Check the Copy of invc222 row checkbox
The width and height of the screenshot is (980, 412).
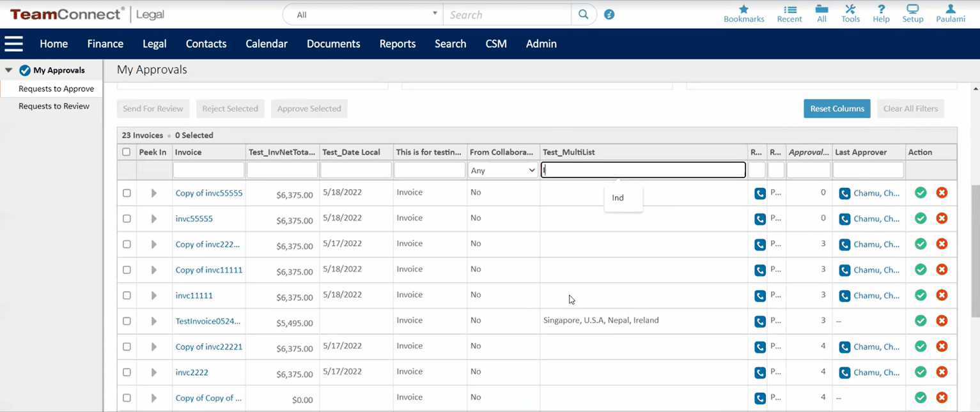[x=127, y=244]
